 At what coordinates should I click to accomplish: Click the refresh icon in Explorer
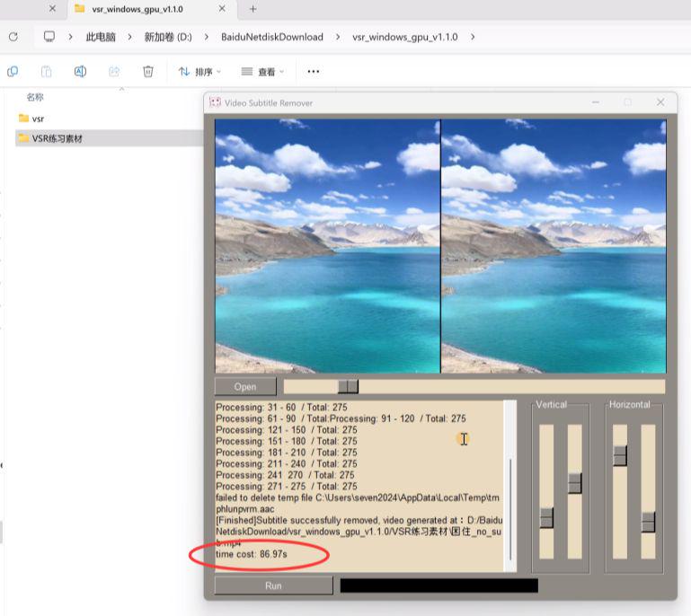pyautogui.click(x=13, y=37)
